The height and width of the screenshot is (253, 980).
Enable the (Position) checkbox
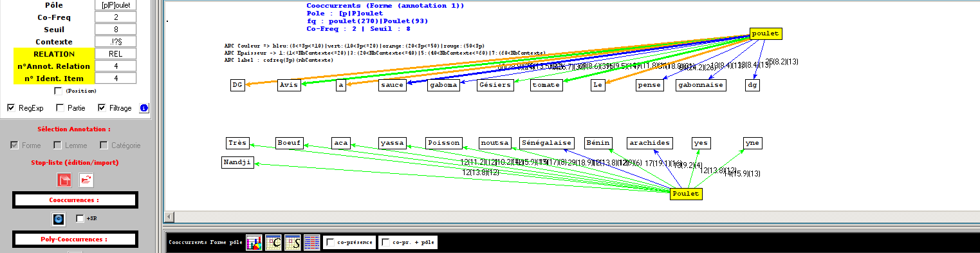coord(59,91)
